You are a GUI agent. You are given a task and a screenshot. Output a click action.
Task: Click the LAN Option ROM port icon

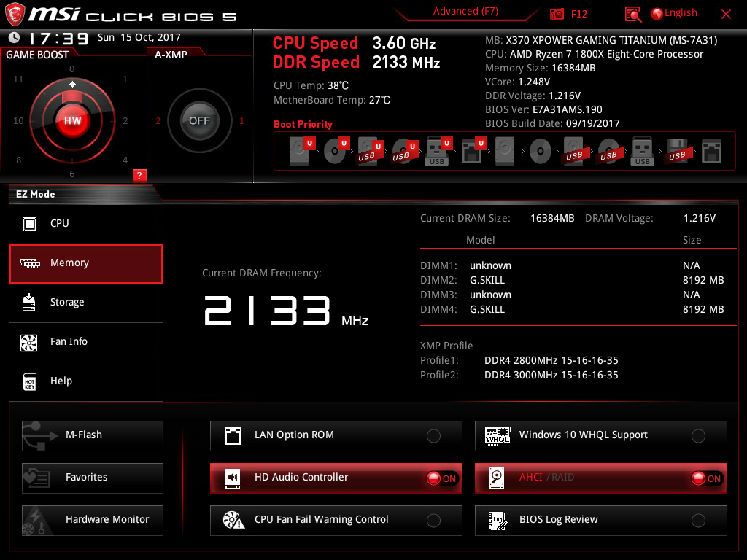point(233,435)
